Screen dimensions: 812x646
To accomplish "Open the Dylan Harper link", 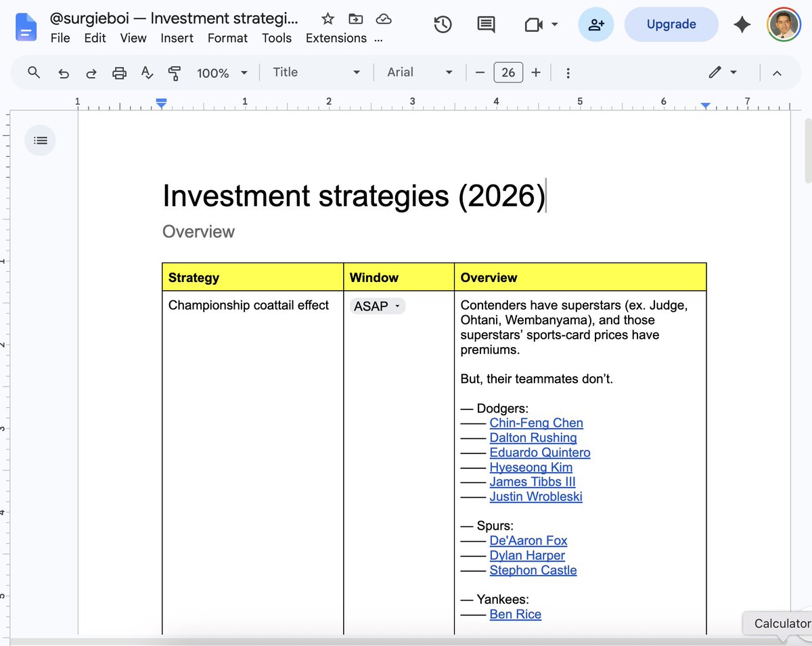I will click(527, 555).
